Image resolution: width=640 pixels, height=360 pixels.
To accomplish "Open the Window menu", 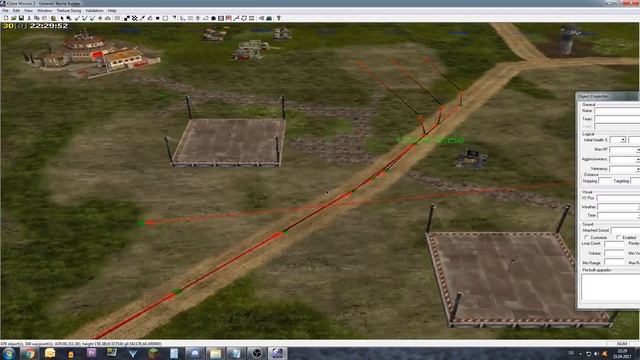I will point(44,11).
